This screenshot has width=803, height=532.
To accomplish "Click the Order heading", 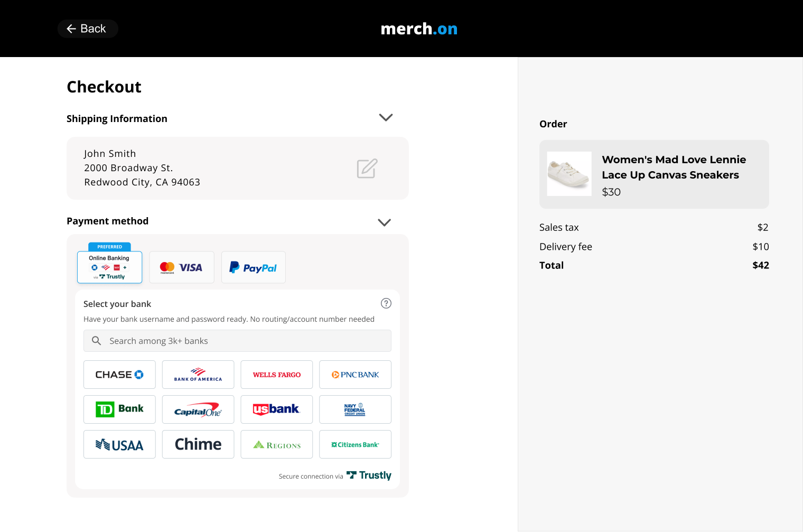I will coord(553,124).
